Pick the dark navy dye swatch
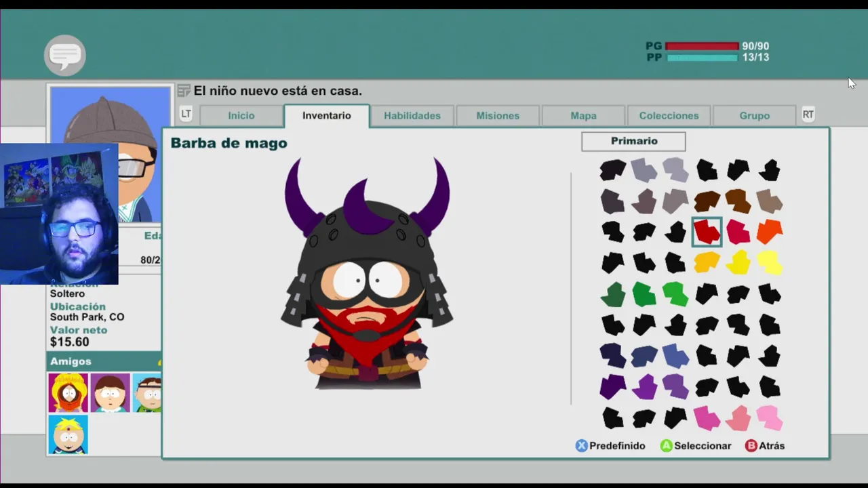The height and width of the screenshot is (488, 868). pyautogui.click(x=613, y=356)
